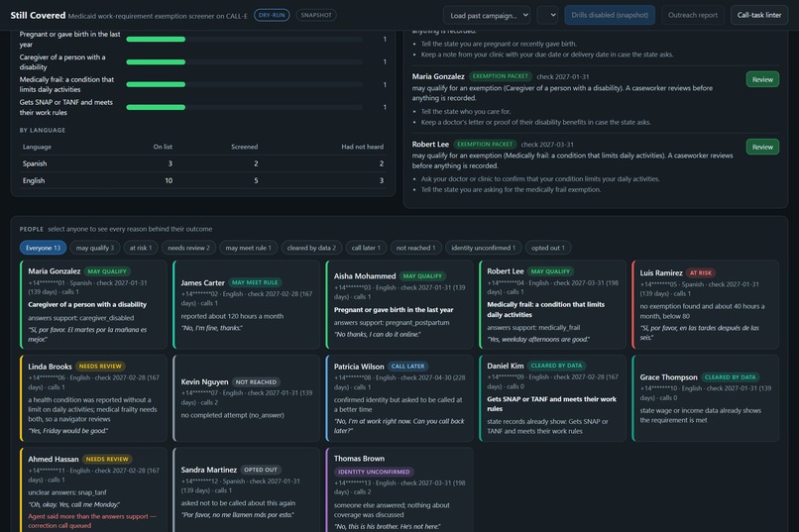
Task: Click the Medically frail progress bar
Action: click(245, 84)
